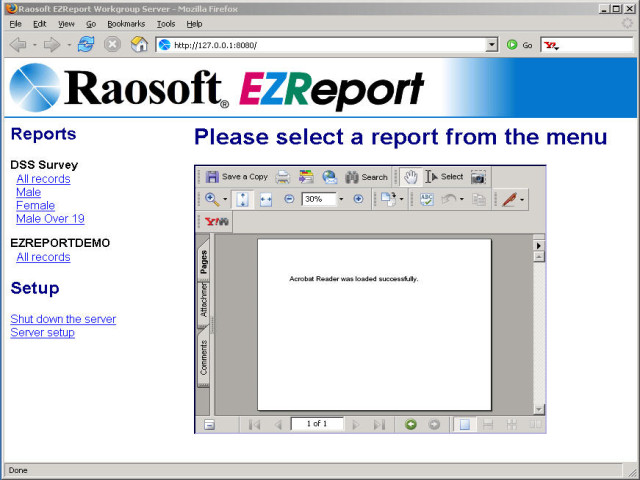Click Firefox Back arrow button

tap(18, 44)
